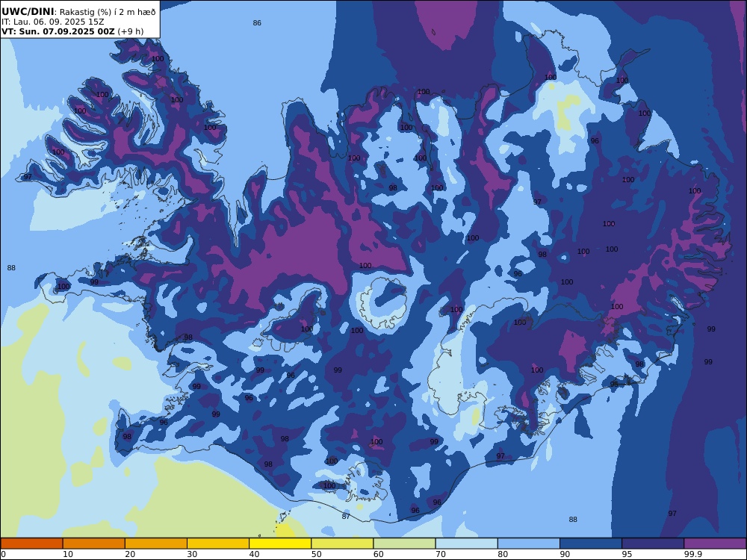Click the bold 'VT: Sun. 07.09.2025 00Z' text

pos(58,31)
